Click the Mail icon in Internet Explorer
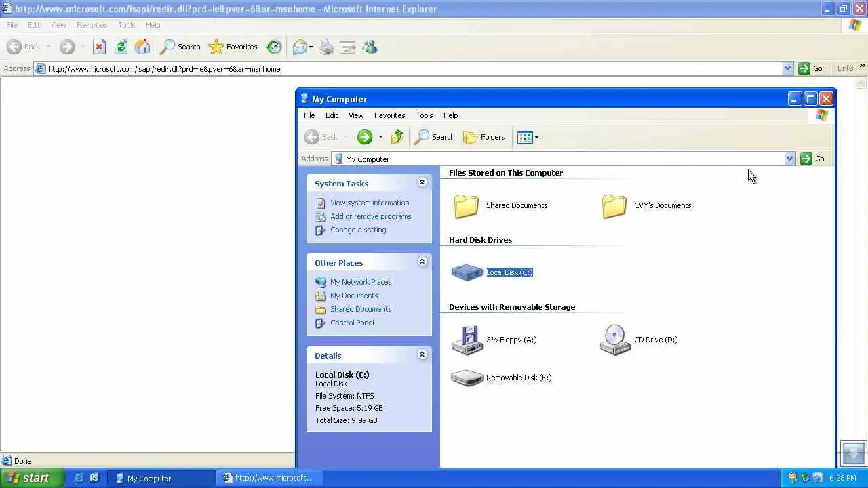The height and width of the screenshot is (488, 868). pos(299,47)
